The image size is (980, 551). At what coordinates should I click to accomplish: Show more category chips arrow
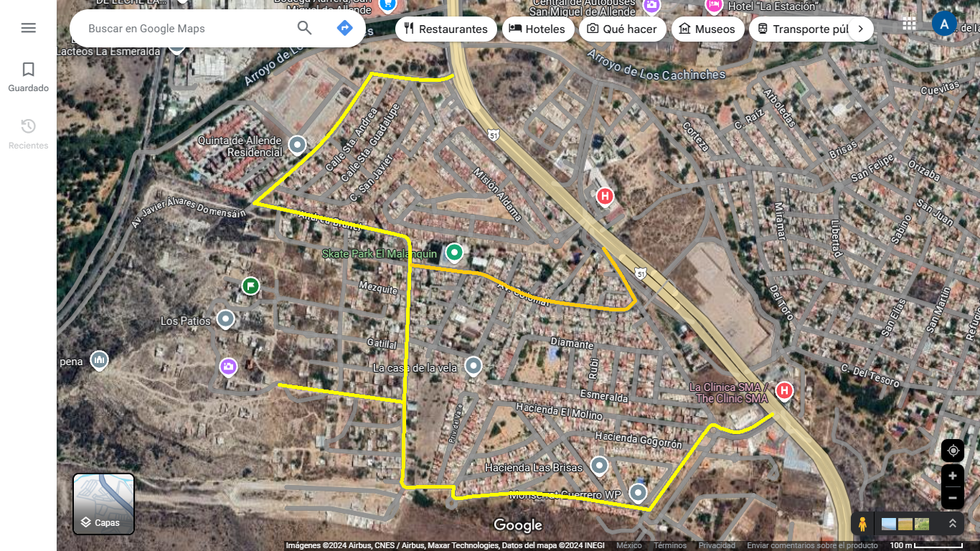click(x=860, y=29)
